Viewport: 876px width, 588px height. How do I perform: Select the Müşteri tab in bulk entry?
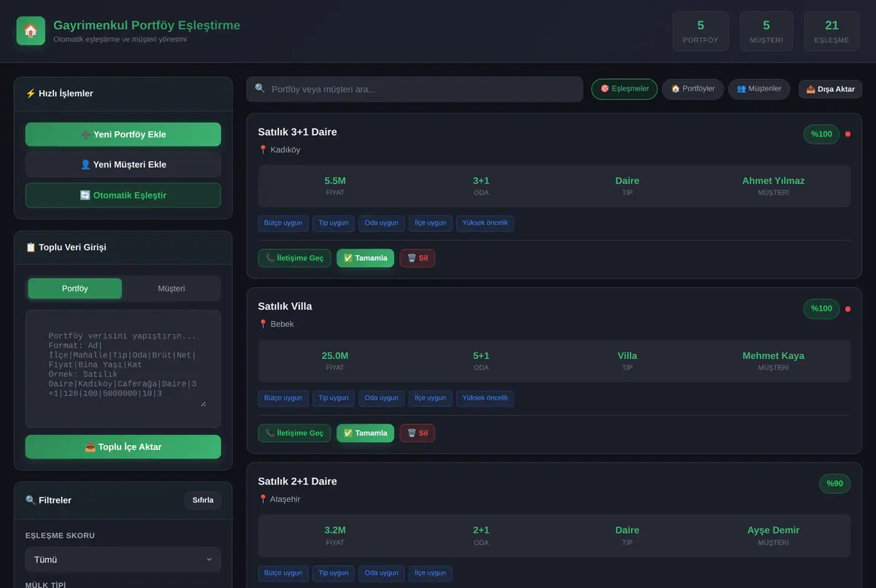[x=172, y=288]
